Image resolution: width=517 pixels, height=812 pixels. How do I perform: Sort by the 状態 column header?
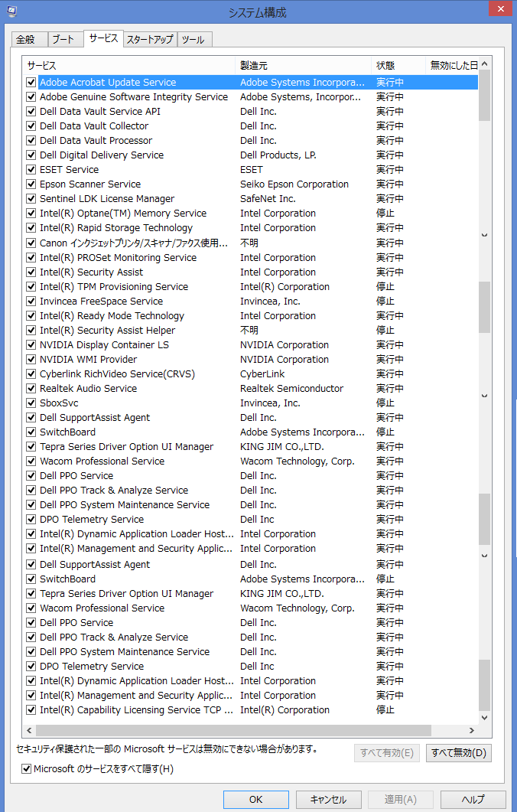click(398, 65)
